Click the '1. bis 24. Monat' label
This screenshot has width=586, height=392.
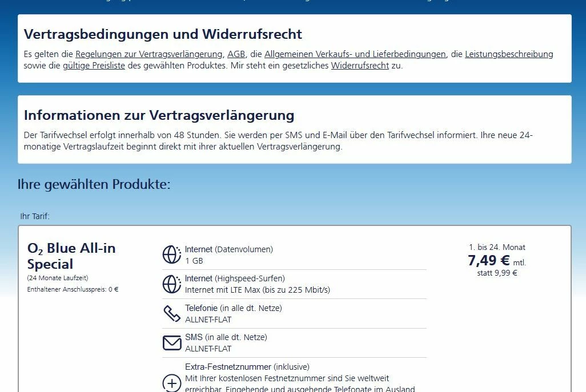click(x=497, y=248)
